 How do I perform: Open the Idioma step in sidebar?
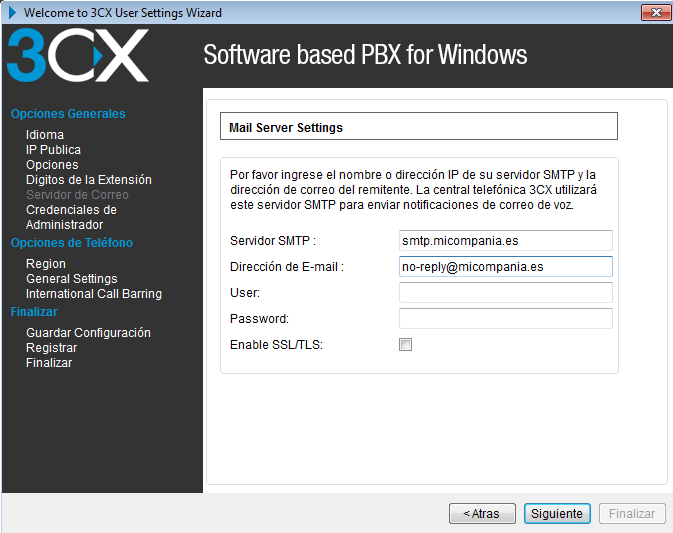[x=45, y=135]
